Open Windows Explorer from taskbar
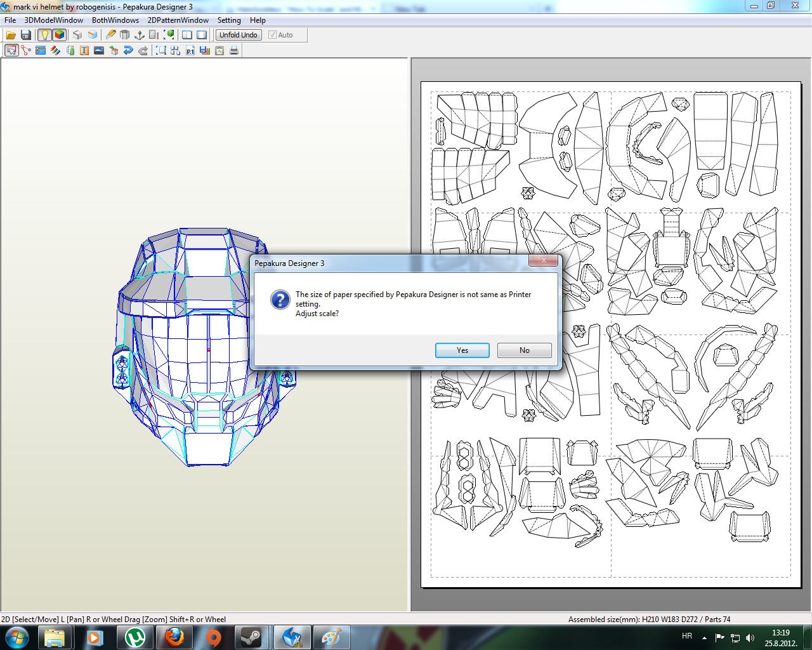Image resolution: width=812 pixels, height=650 pixels. coord(55,637)
